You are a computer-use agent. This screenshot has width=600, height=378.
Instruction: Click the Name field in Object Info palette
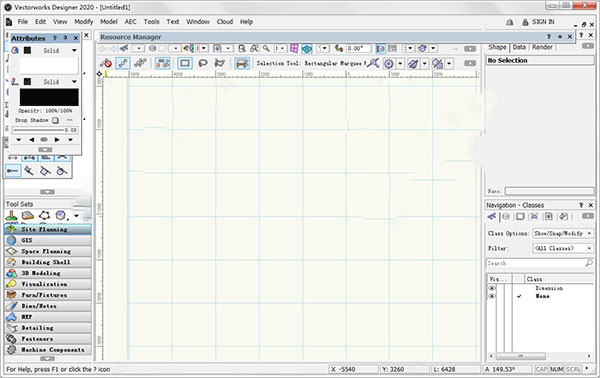coord(549,191)
